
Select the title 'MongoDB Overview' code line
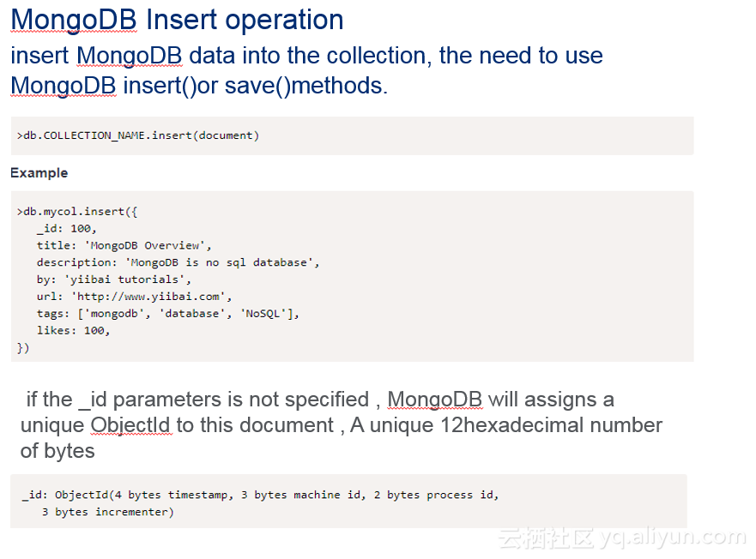124,245
